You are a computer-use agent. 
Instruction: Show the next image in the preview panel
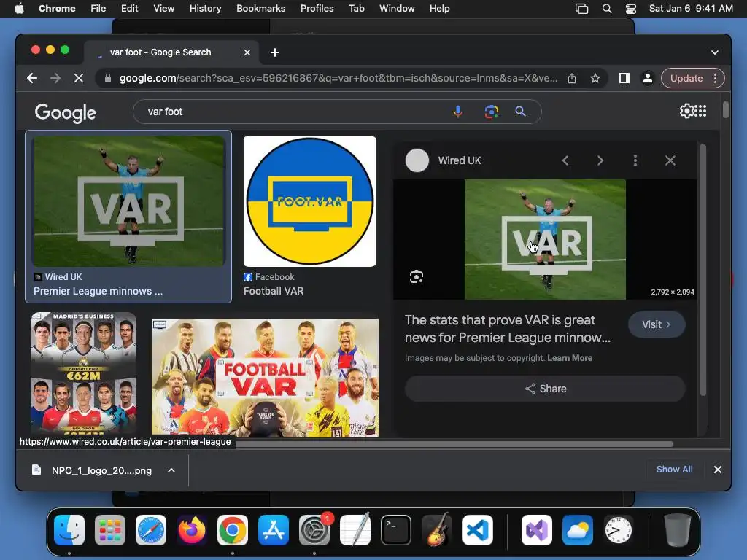(x=600, y=160)
